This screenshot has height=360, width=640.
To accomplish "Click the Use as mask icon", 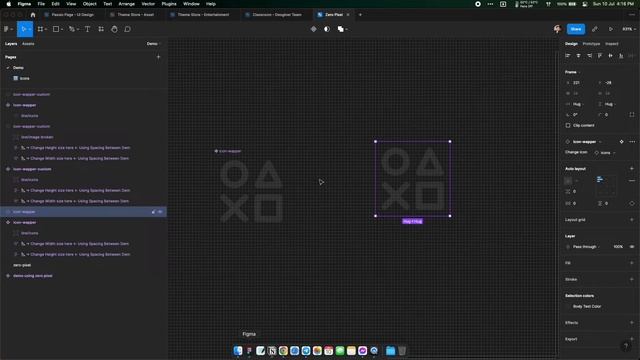I will 327,29.
